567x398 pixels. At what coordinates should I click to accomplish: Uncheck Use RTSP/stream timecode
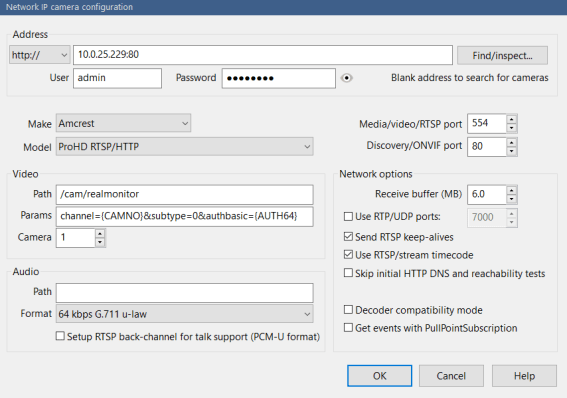click(348, 255)
